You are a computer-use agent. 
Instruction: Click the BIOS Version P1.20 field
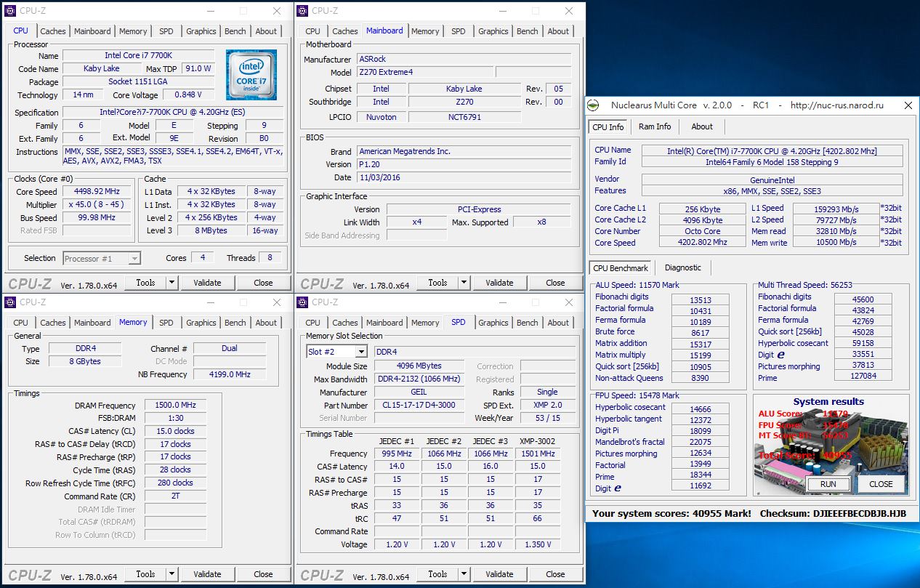click(464, 164)
